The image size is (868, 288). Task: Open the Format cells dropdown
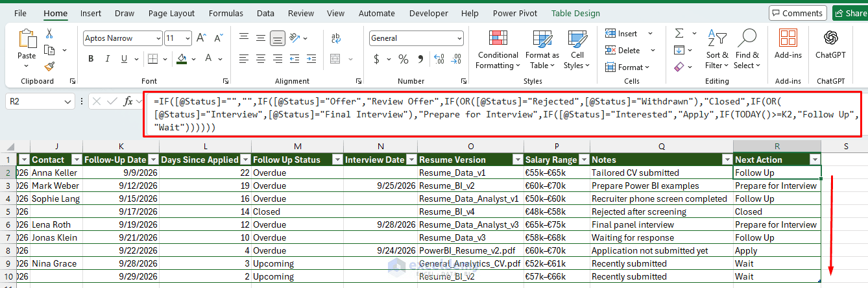click(626, 67)
